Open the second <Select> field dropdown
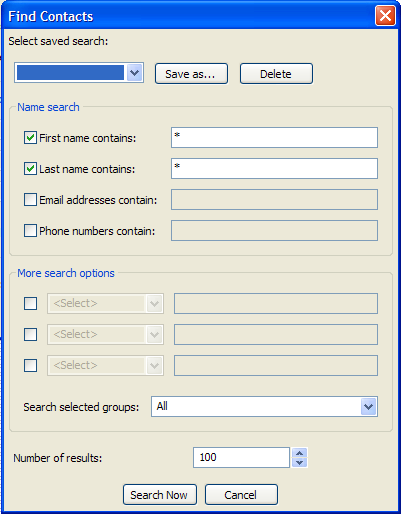The width and height of the screenshot is (401, 514). click(154, 334)
